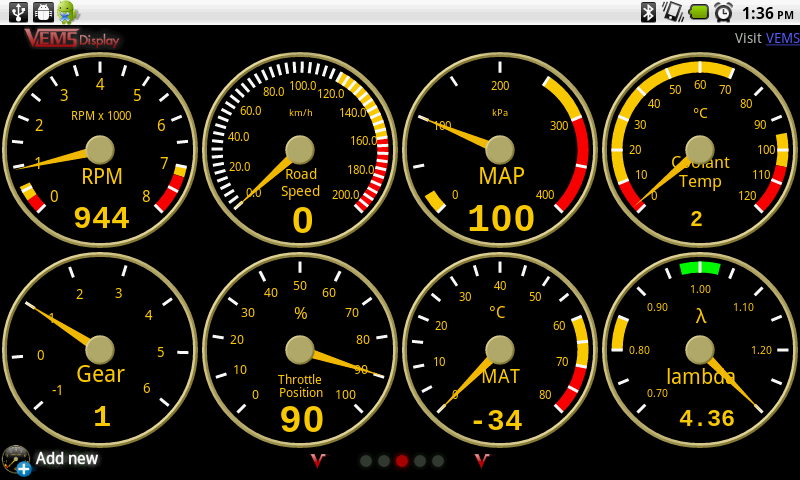The width and height of the screenshot is (800, 480).
Task: Tap the Bluetooth status bar icon
Action: (x=648, y=12)
